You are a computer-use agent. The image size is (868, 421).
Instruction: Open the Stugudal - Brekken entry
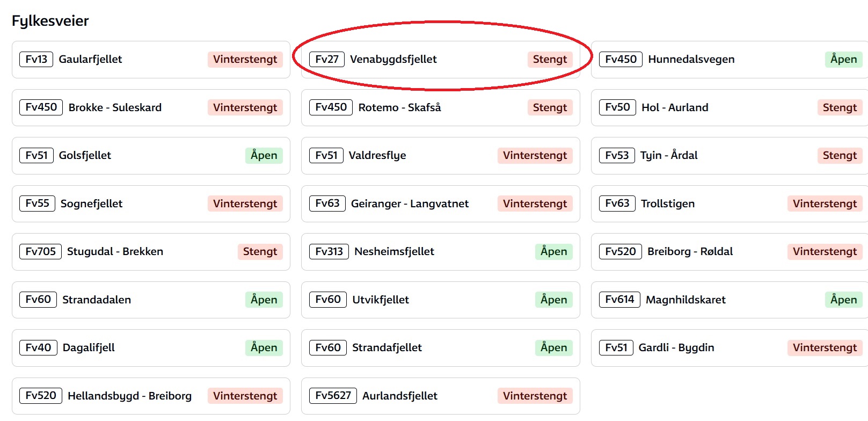point(151,252)
